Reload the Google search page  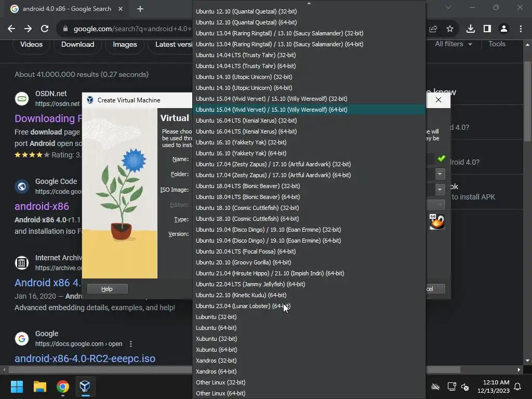point(45,29)
